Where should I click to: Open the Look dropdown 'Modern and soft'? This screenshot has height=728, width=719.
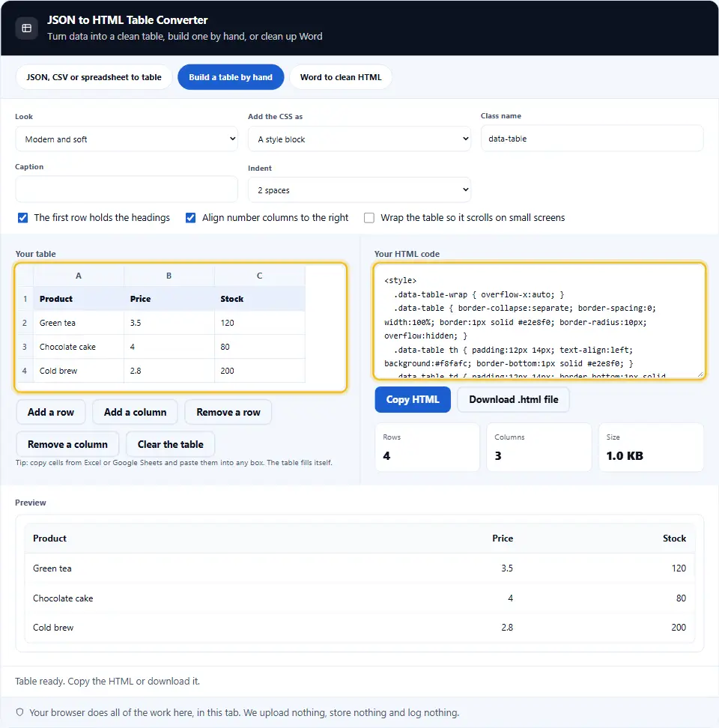127,139
